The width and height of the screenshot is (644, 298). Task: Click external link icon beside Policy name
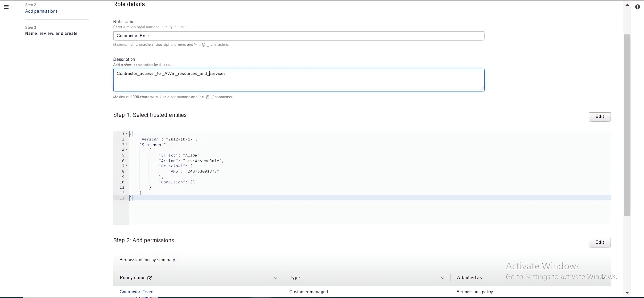[149, 278]
